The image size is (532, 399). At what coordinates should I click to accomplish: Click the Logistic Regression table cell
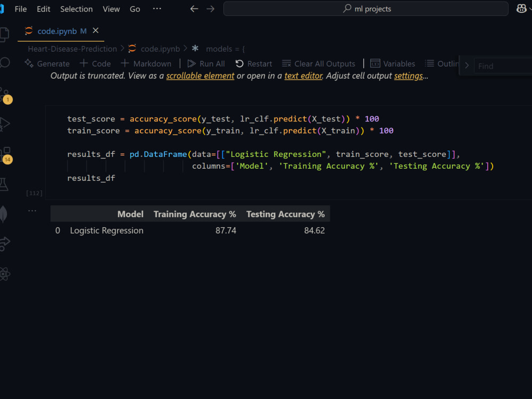106,231
